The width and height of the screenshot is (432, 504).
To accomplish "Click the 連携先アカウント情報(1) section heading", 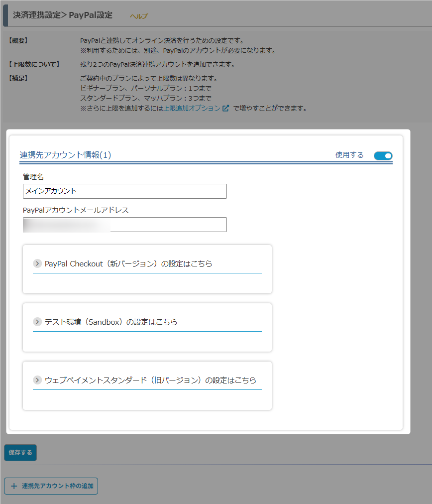I will pyautogui.click(x=65, y=155).
